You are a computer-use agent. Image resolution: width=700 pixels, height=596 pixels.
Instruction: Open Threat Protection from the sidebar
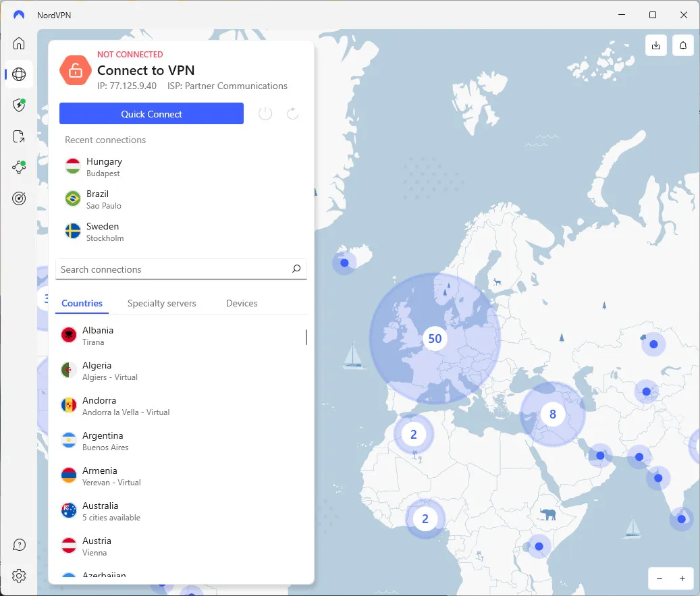click(x=18, y=105)
